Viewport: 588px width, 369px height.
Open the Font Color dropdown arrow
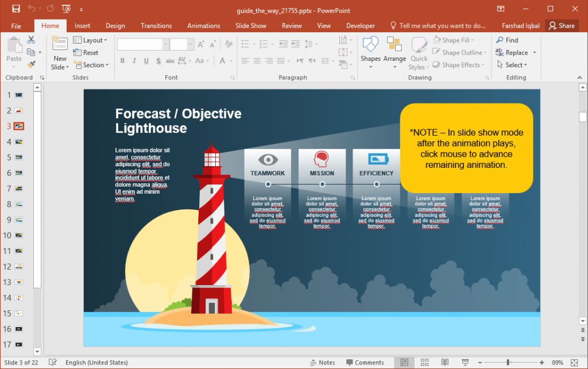click(x=231, y=61)
